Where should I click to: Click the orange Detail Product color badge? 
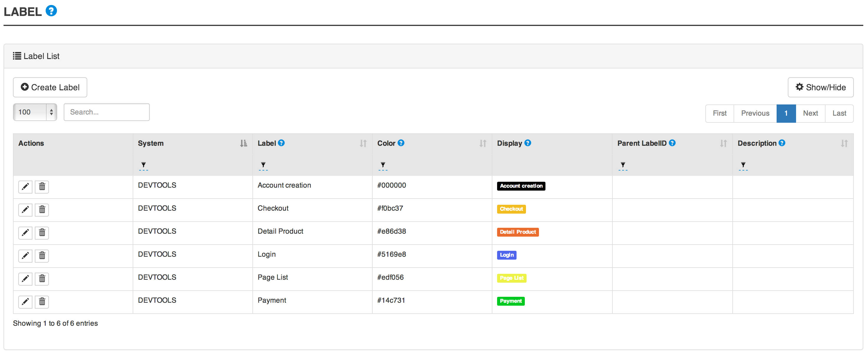[x=517, y=232]
